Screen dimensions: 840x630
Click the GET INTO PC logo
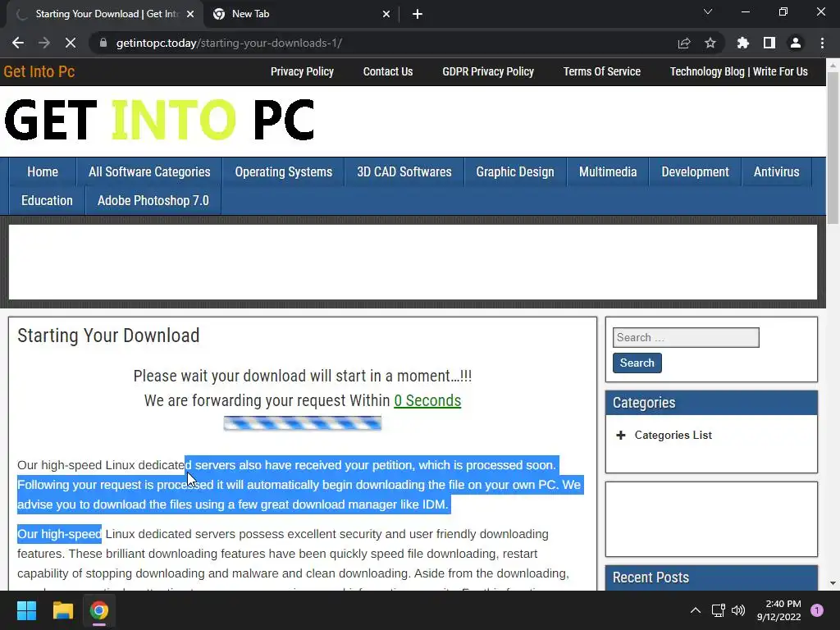(160, 120)
